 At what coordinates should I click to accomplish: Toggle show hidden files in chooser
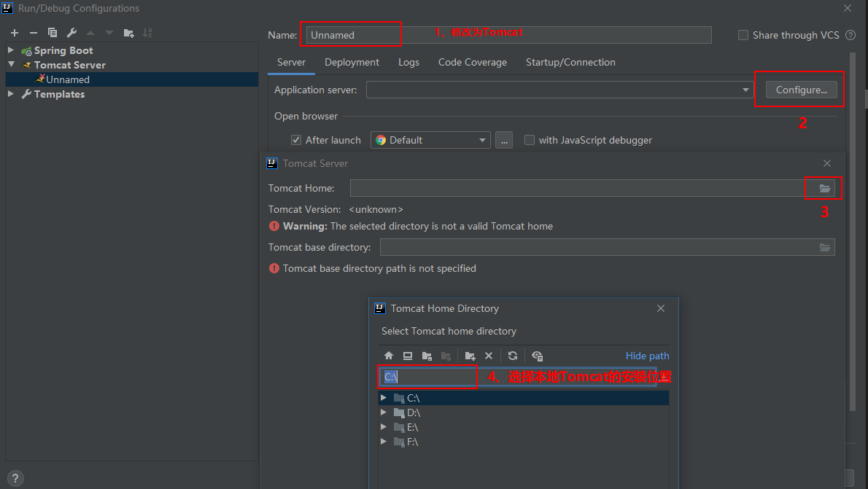537,356
